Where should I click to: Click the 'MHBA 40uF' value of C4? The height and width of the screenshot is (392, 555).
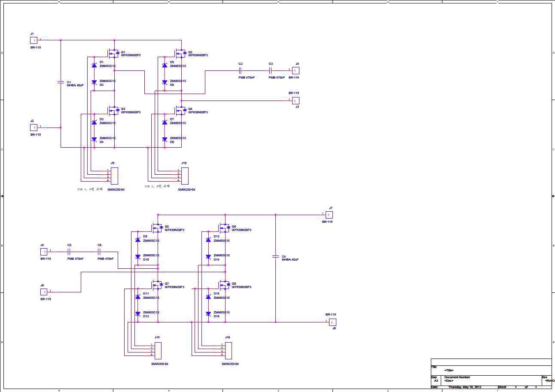click(x=290, y=260)
